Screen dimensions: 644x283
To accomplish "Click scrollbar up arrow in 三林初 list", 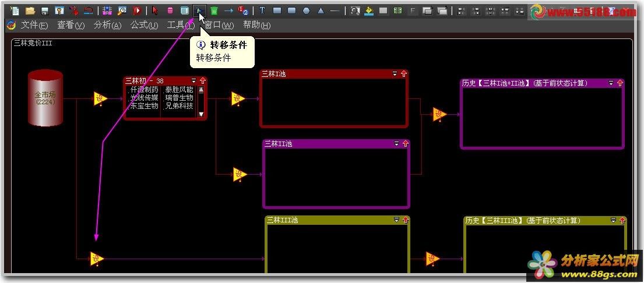I will pos(201,89).
